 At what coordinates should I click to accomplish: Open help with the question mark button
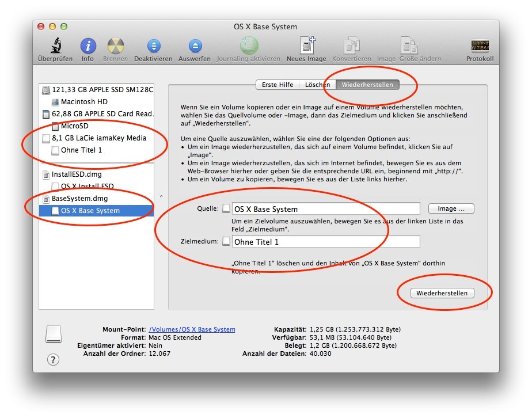point(53,360)
